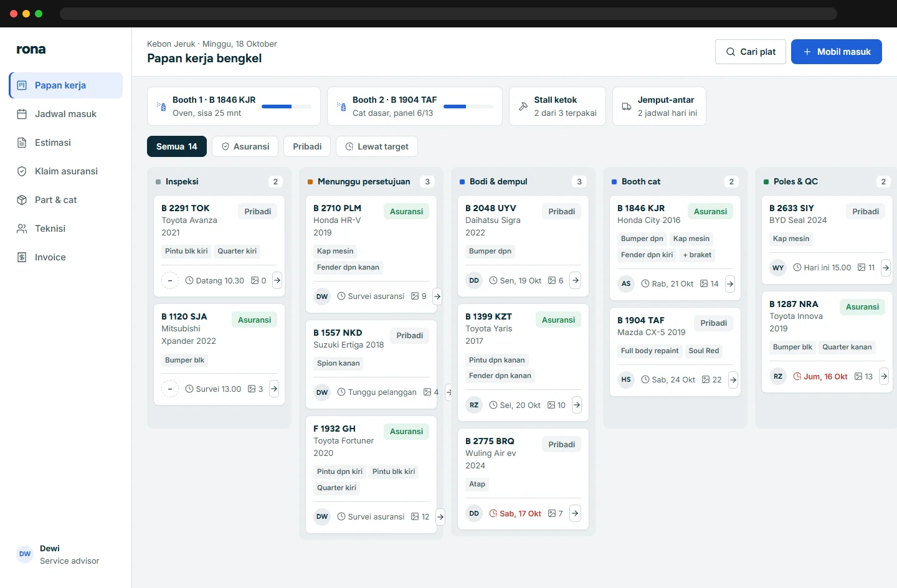
Task: Click the DW avatar on B 1557 NKD
Action: [x=322, y=392]
